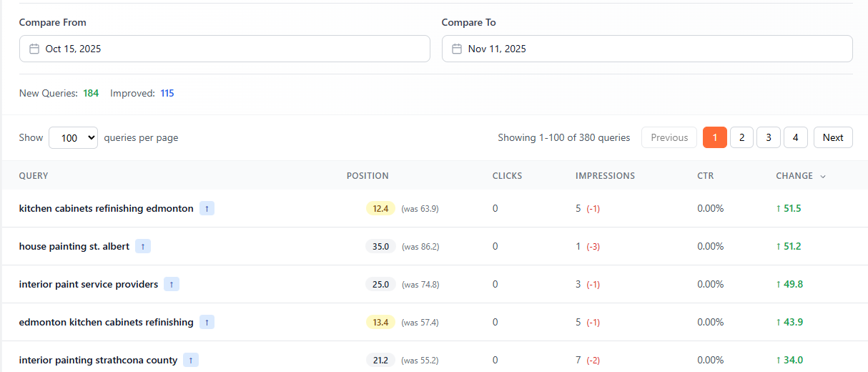Click the 12.4 position badge

(x=380, y=208)
